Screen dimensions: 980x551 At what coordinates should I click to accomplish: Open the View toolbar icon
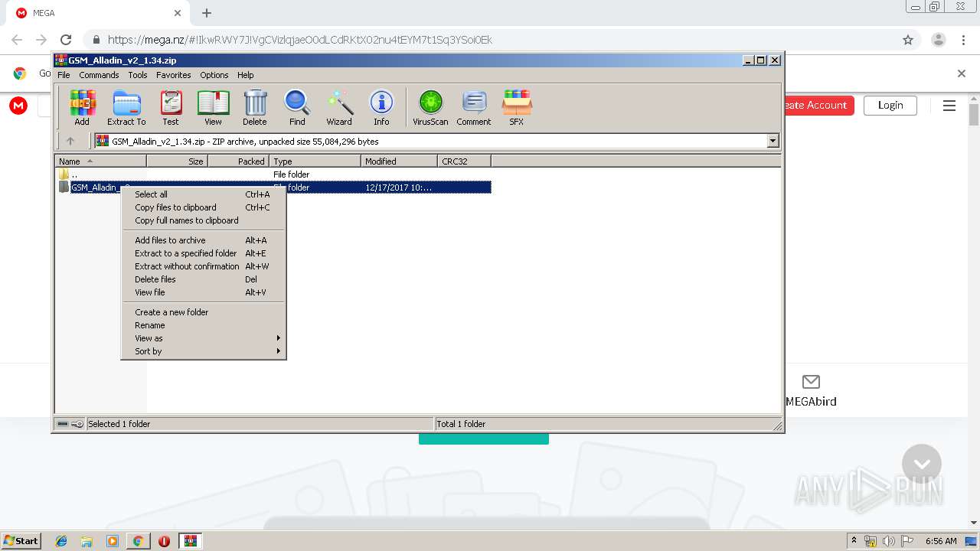pos(213,107)
